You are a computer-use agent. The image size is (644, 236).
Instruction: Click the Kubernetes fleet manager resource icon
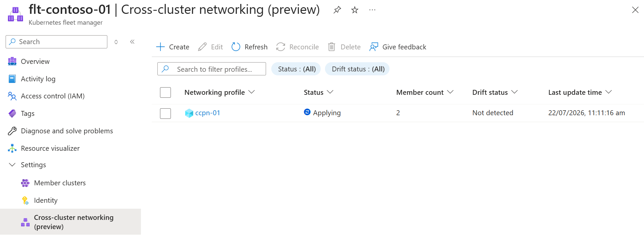pyautogui.click(x=15, y=14)
